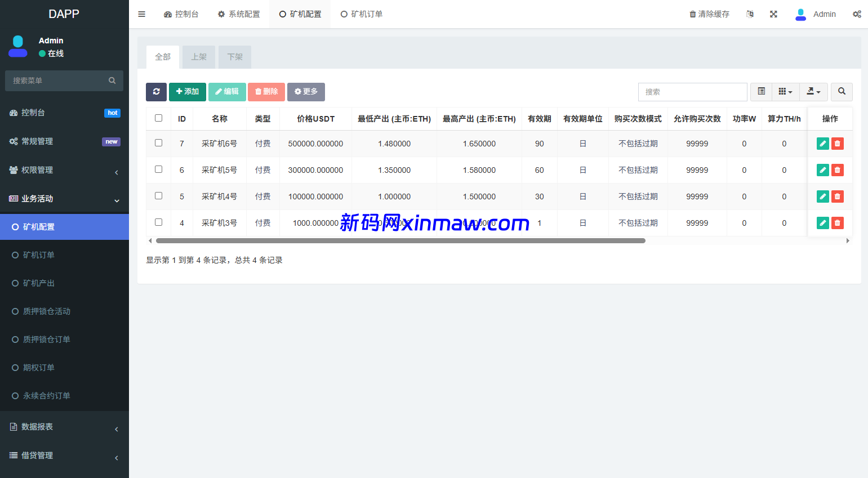Image resolution: width=868 pixels, height=478 pixels.
Task: Click the fullscreen icon in top bar
Action: (773, 14)
